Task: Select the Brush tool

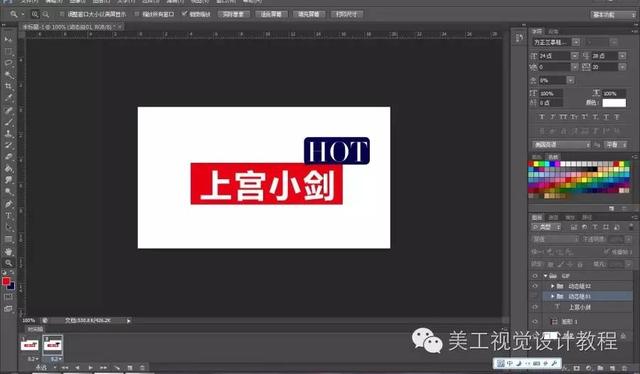Action: pyautogui.click(x=8, y=122)
